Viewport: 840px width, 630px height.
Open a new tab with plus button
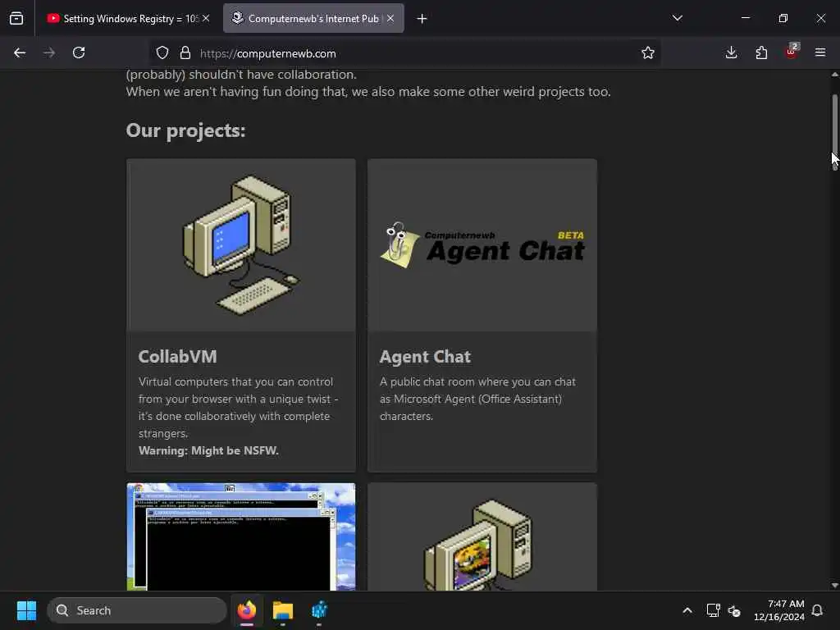422,19
